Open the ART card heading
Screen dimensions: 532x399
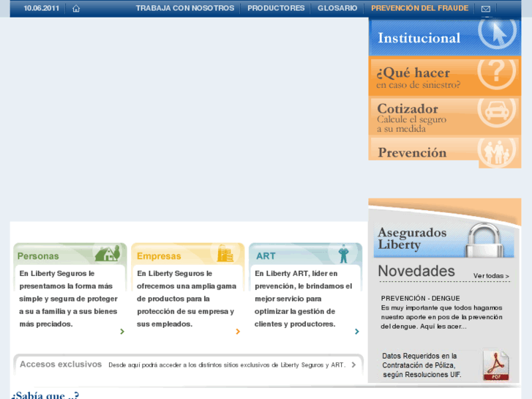pyautogui.click(x=266, y=256)
